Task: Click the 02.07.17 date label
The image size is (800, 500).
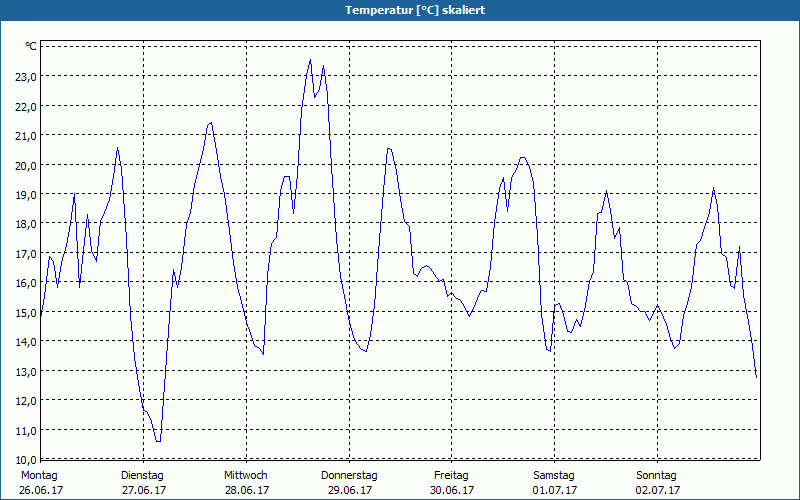Action: pyautogui.click(x=658, y=490)
